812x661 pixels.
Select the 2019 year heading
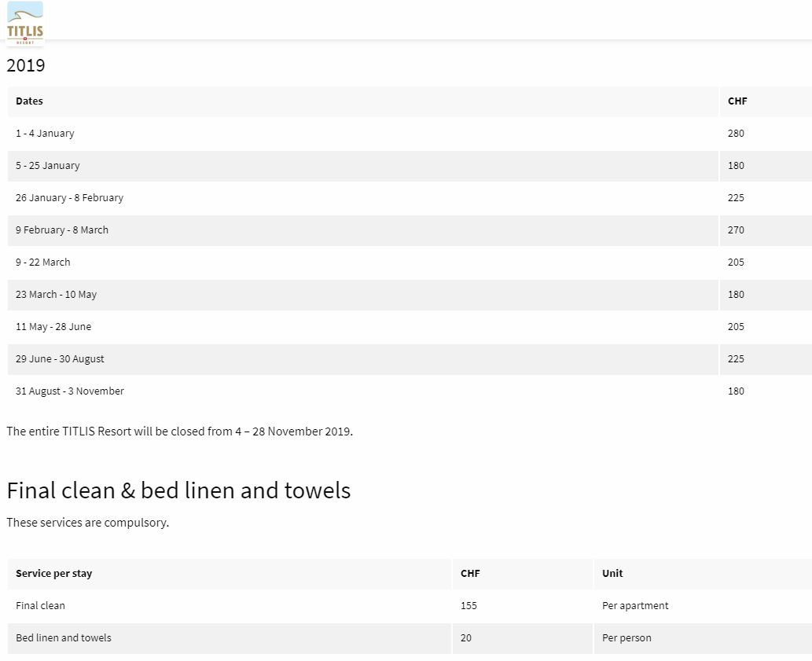click(26, 65)
